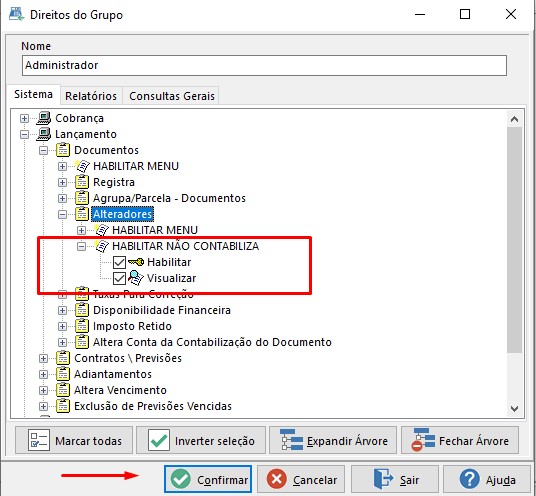Screen dimensions: 536x496
Task: Collapse the Documentos tree node
Action: (43, 150)
